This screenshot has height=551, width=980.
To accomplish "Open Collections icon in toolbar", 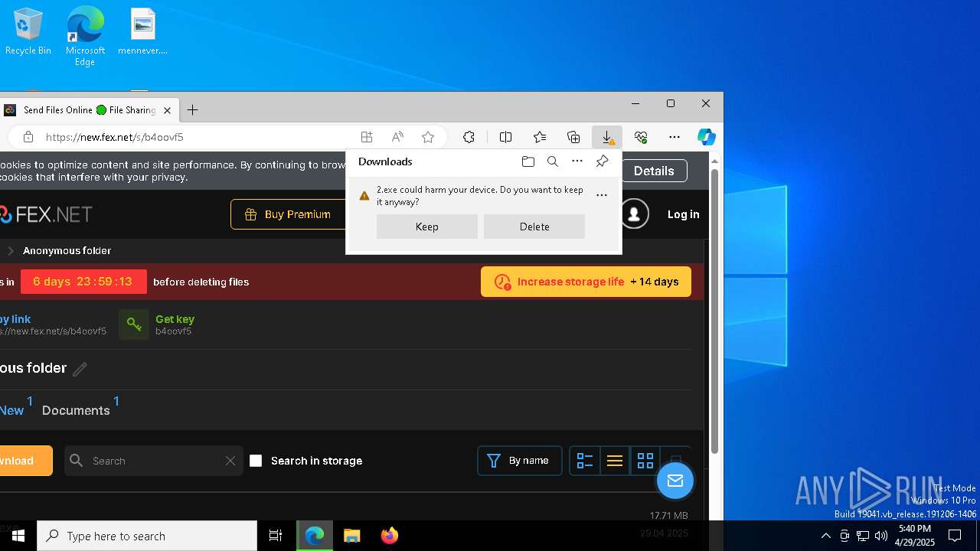I will [x=573, y=137].
